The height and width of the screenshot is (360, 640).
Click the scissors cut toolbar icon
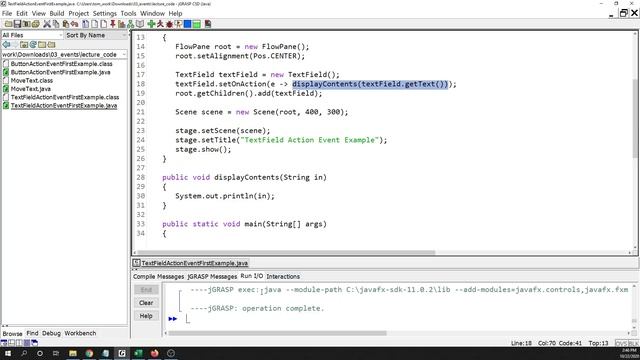pyautogui.click(x=47, y=24)
